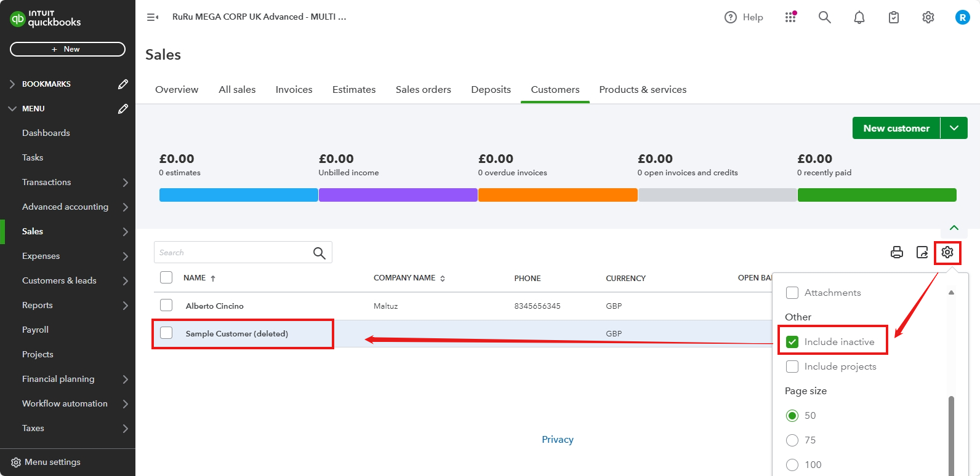Screen dimensions: 980x476
Task: Click the orange overdue invoices bar
Action: 558,195
